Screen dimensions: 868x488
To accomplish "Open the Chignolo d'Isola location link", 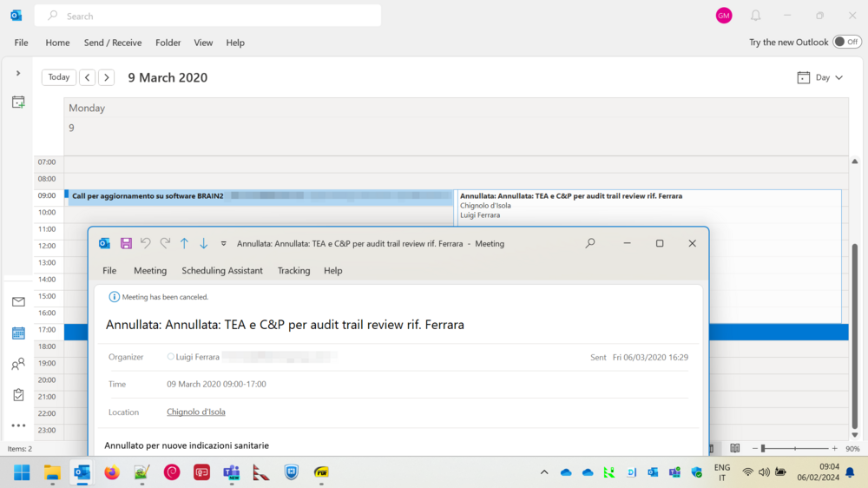I will (x=196, y=412).
